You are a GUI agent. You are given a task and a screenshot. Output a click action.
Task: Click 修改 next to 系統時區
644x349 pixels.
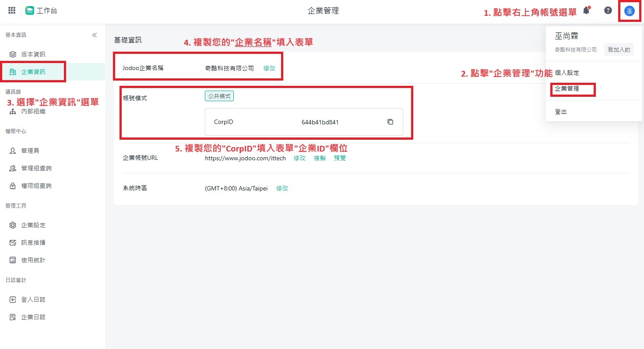point(282,188)
